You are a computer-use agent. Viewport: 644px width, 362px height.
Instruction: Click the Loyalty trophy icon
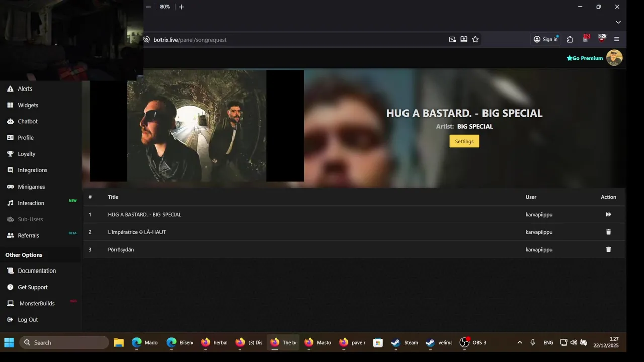[x=10, y=154]
